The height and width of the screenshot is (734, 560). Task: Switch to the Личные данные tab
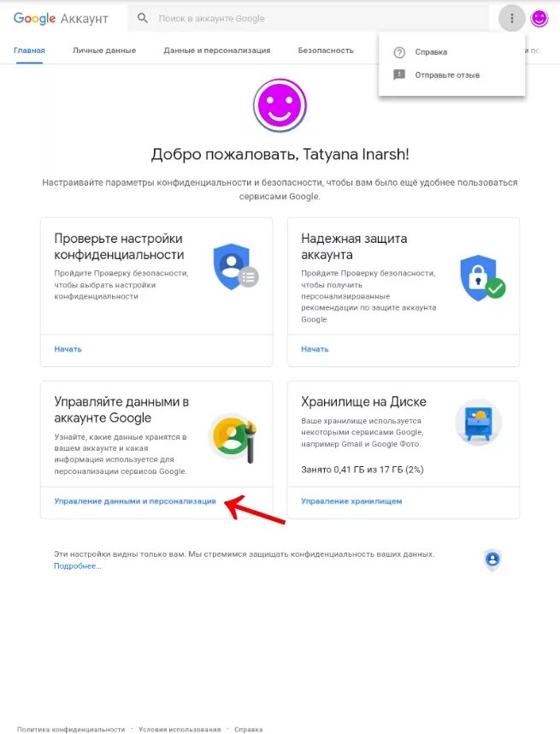coord(104,50)
